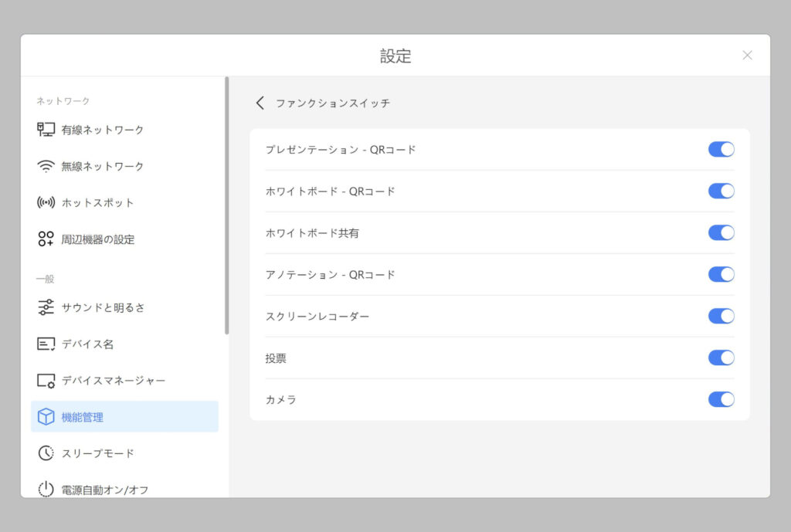The height and width of the screenshot is (532, 791).
Task: Switch off the 投票 toggle
Action: (x=721, y=357)
